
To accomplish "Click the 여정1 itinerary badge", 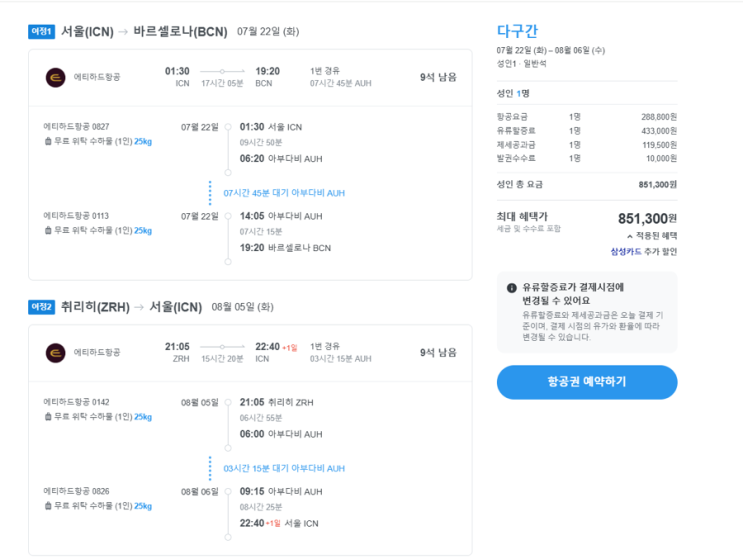I will pyautogui.click(x=41, y=32).
